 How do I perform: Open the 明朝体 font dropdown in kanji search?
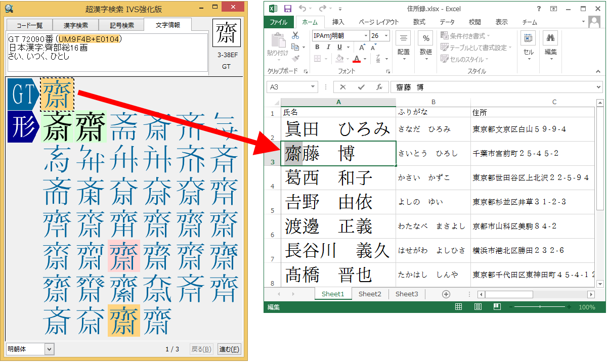click(x=49, y=349)
